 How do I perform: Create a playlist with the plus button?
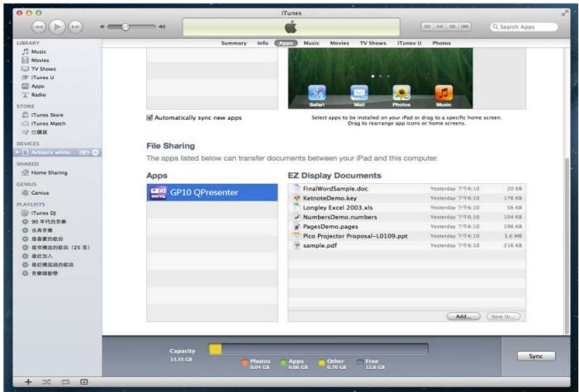coord(28,382)
